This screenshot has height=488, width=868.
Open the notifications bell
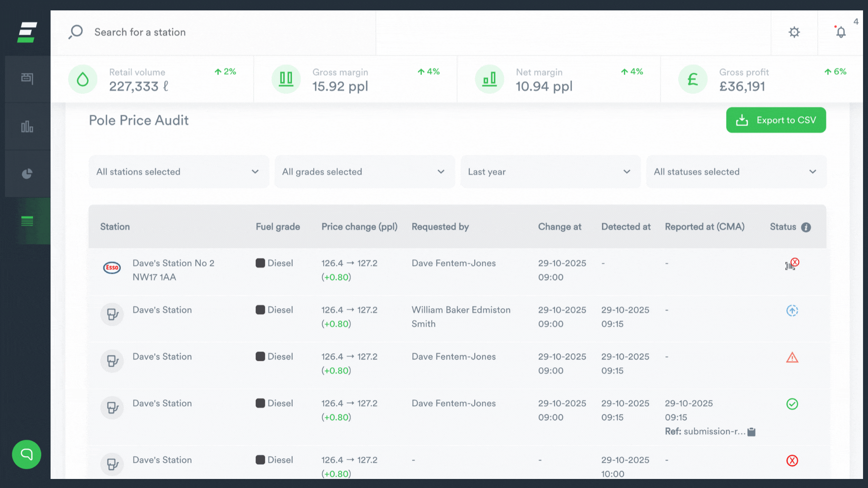click(x=841, y=32)
